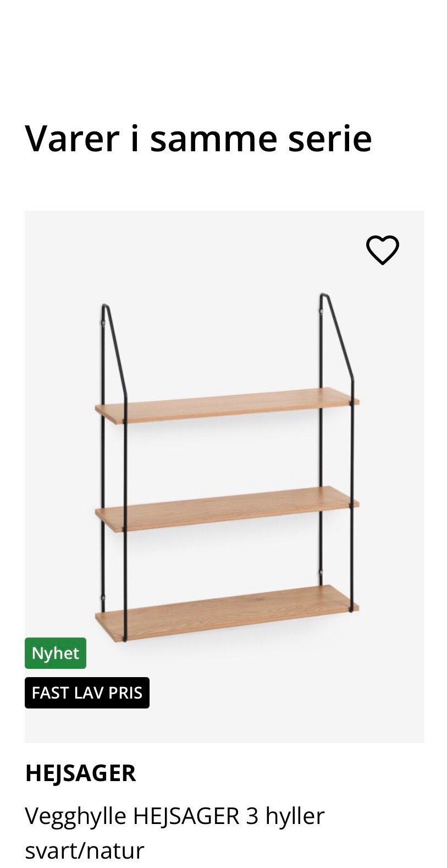Select the top wooden shelf in photo
Screen dimensions: 447x868
(x=227, y=405)
